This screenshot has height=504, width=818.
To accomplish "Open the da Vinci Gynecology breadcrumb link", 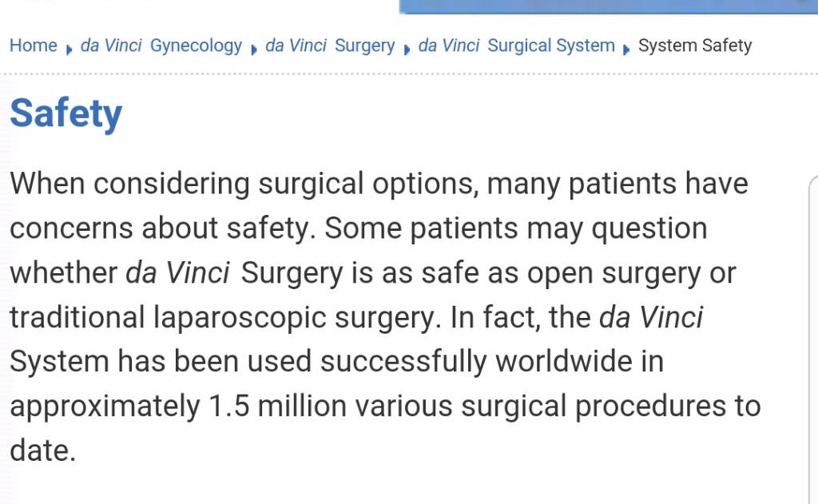I will (161, 46).
